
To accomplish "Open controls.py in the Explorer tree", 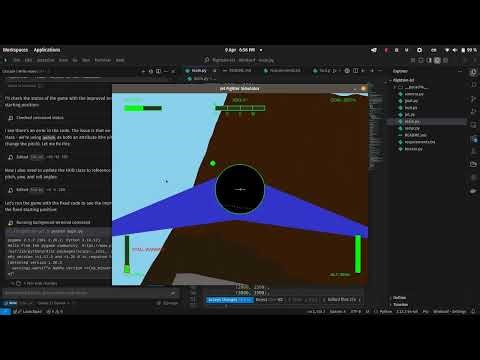I will (414, 94).
